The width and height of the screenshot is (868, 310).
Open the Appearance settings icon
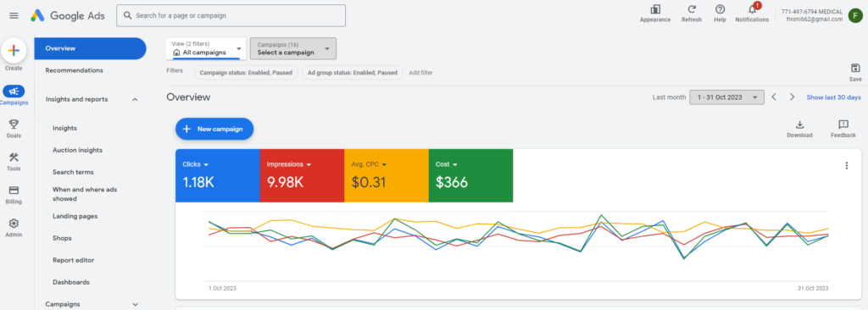[x=655, y=9]
